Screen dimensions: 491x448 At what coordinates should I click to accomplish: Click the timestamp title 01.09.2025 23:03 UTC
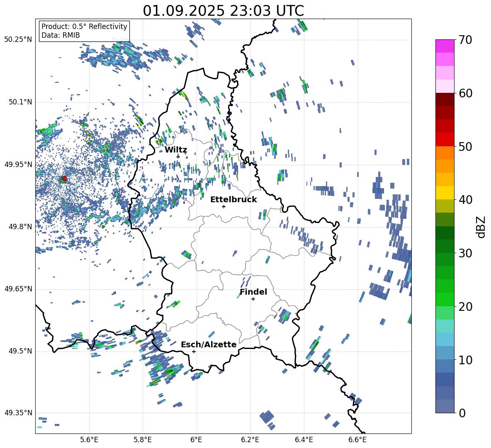click(x=223, y=11)
